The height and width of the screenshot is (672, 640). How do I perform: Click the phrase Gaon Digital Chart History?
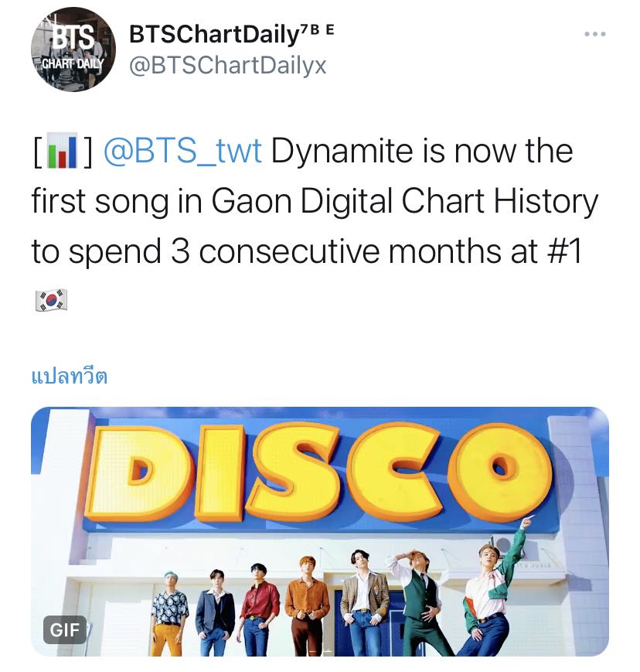(404, 201)
